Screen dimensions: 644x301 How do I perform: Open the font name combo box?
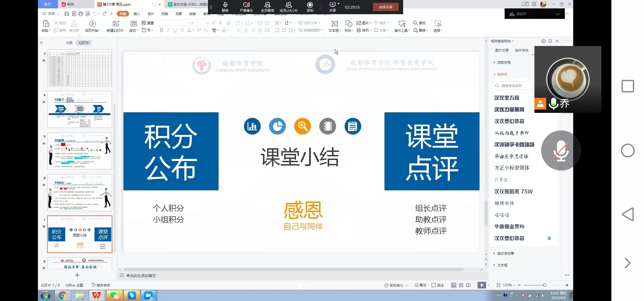[x=174, y=23]
